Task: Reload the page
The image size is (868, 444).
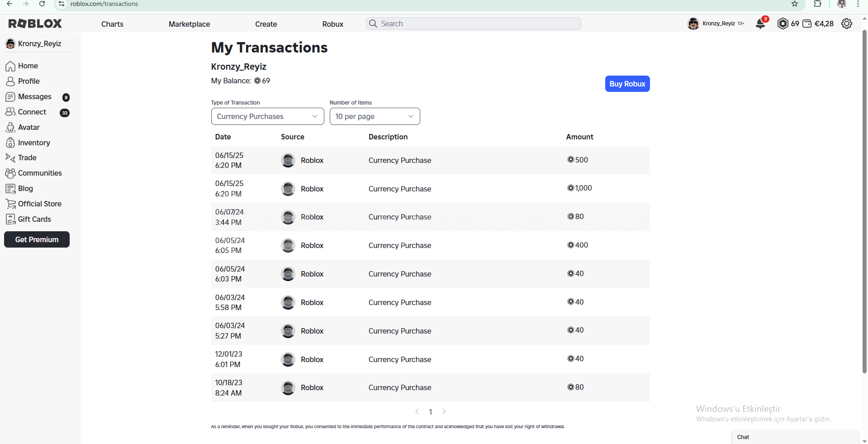Action: 42,4
